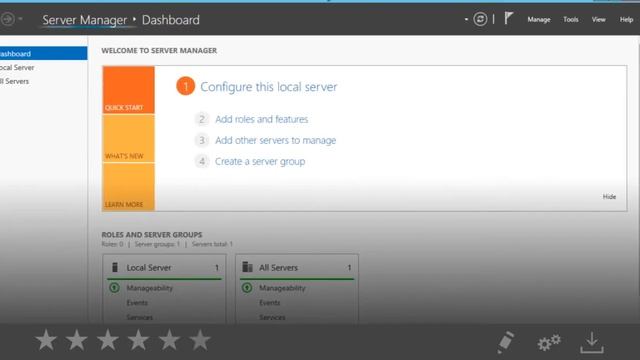Open the Tools menu

pyautogui.click(x=571, y=20)
